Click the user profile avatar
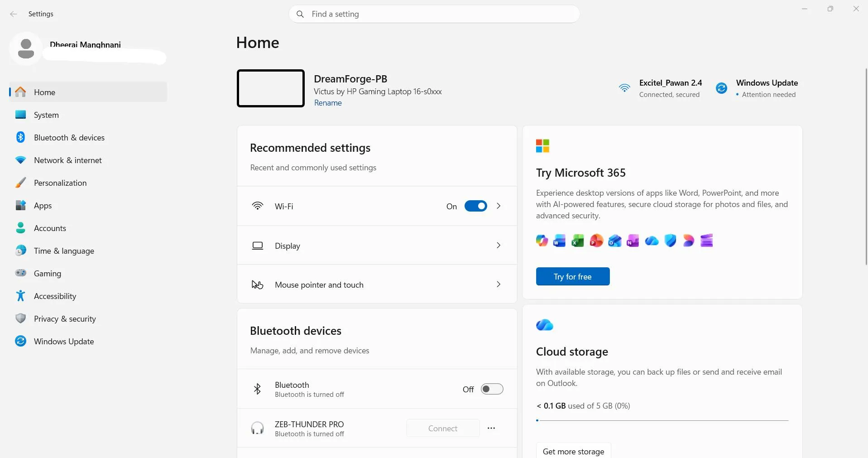Viewport: 868px width, 458px height. [26, 48]
